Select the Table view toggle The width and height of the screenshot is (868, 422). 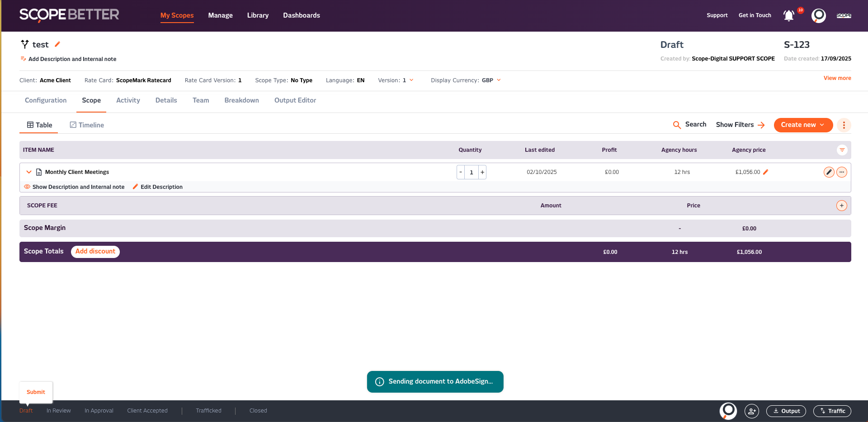[38, 125]
